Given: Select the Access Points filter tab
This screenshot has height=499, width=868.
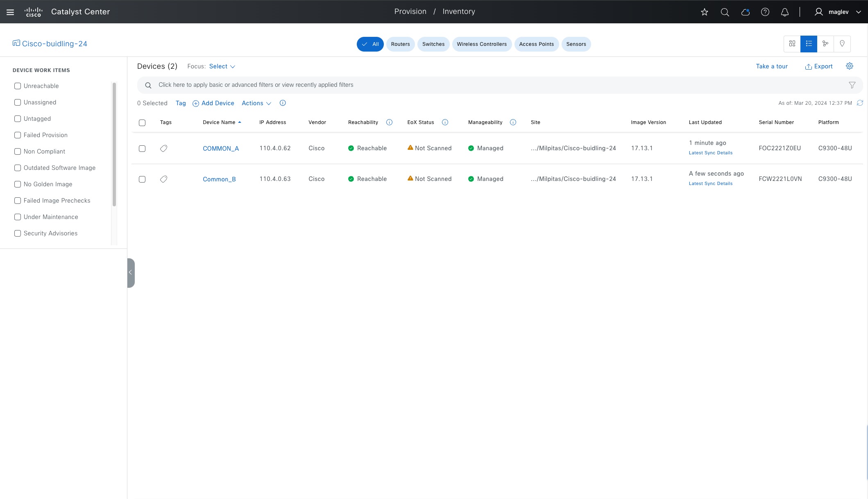Looking at the screenshot, I should 536,44.
